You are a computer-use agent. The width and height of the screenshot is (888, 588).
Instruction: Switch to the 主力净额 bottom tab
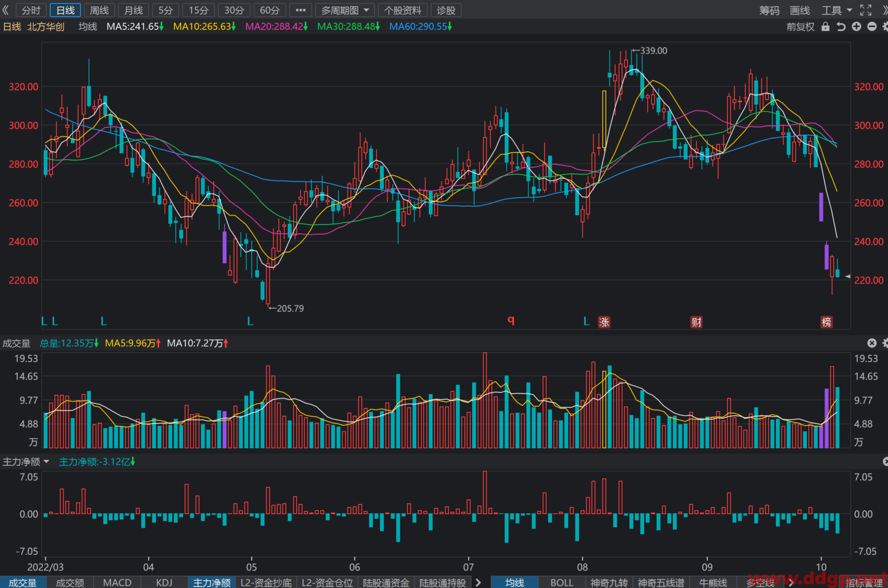pyautogui.click(x=212, y=582)
